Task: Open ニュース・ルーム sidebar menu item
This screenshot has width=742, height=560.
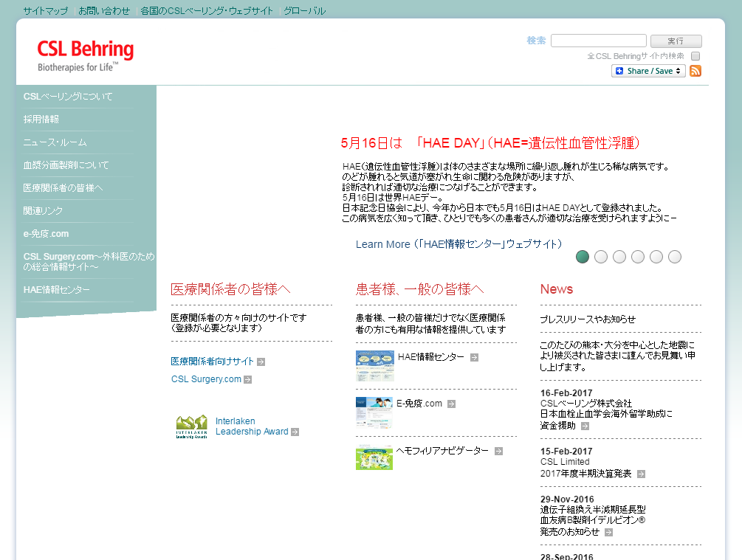Action: [x=55, y=142]
